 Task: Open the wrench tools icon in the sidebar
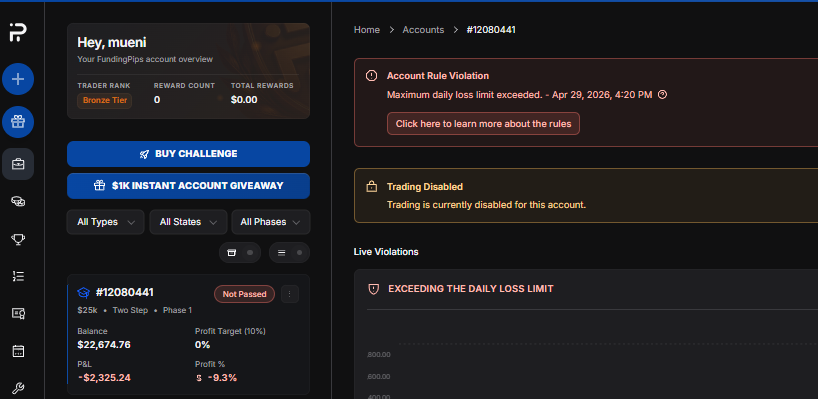pos(18,389)
